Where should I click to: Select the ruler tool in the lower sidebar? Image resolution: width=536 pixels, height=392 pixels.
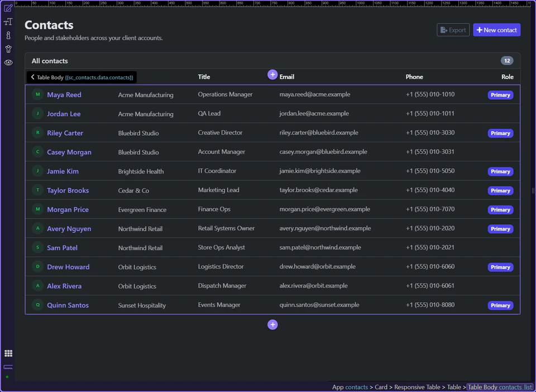(8, 367)
